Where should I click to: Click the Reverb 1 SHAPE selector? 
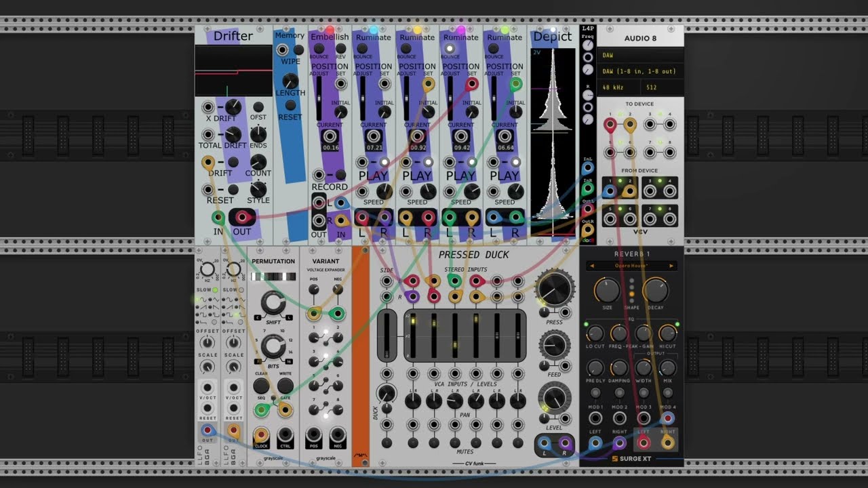click(x=631, y=290)
